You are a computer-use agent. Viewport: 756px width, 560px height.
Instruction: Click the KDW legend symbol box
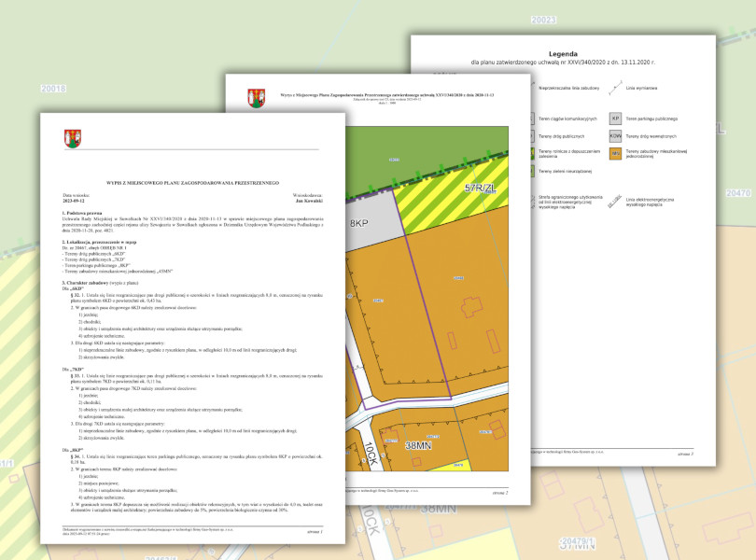click(615, 136)
